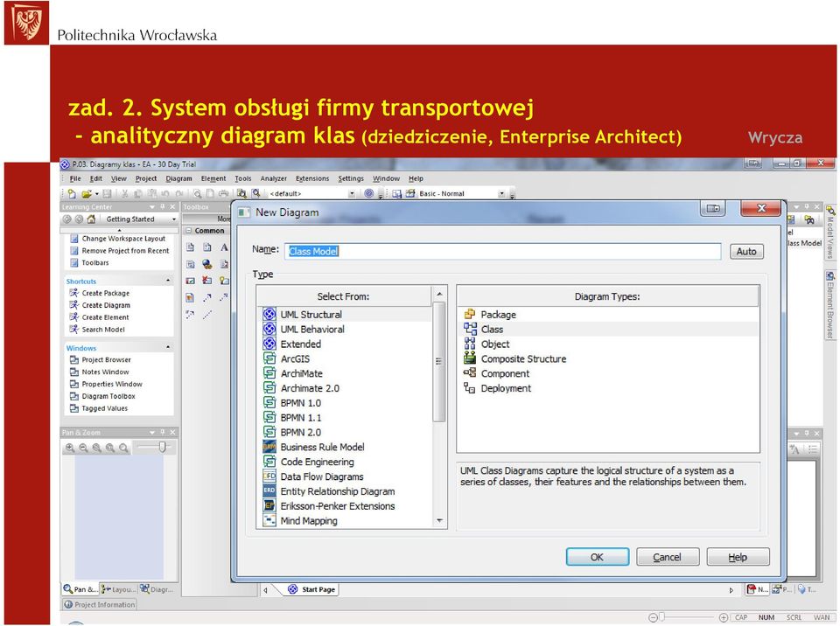Open the File menu
The height and width of the screenshot is (626, 840).
pyautogui.click(x=75, y=178)
